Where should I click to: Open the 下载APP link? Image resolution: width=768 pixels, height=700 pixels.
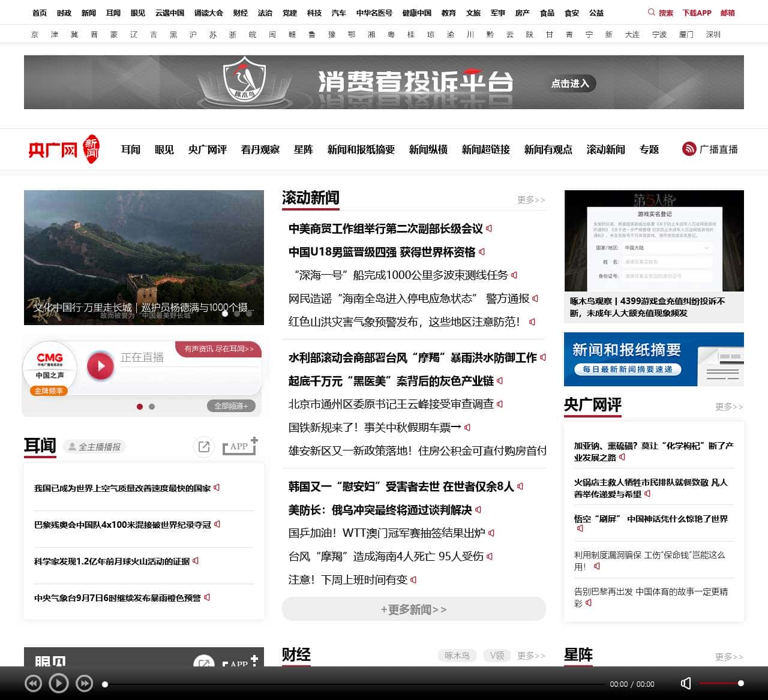[x=696, y=12]
